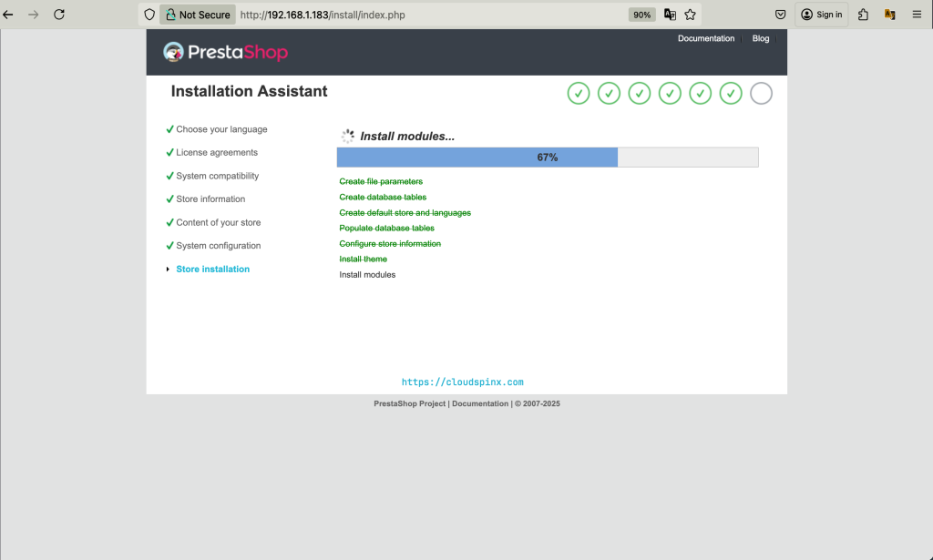Go back using the browser back arrow
The width and height of the screenshot is (933, 560).
[x=8, y=15]
